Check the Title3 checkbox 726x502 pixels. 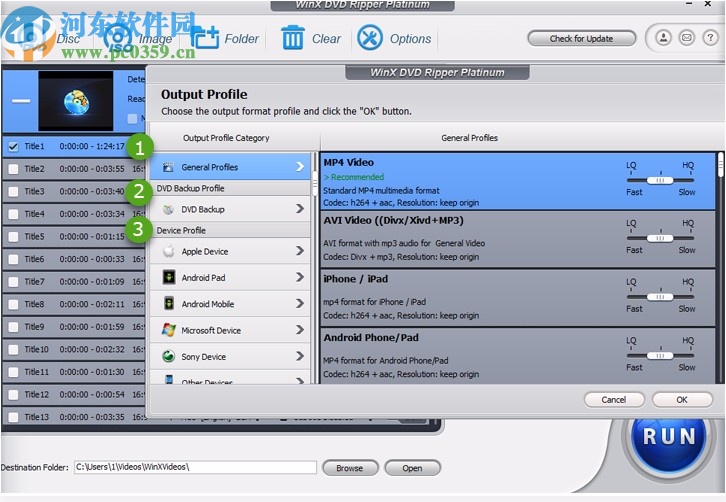(x=13, y=192)
